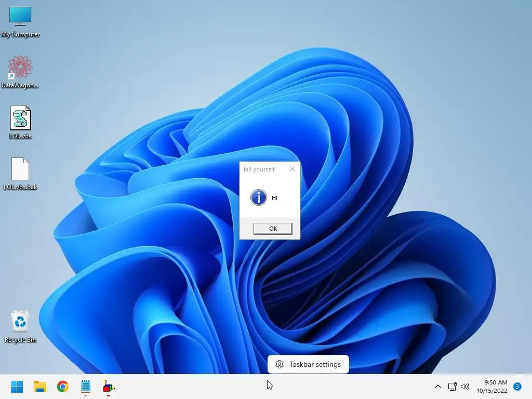Open File Explorer from the taskbar
This screenshot has width=532, height=399.
tap(39, 387)
